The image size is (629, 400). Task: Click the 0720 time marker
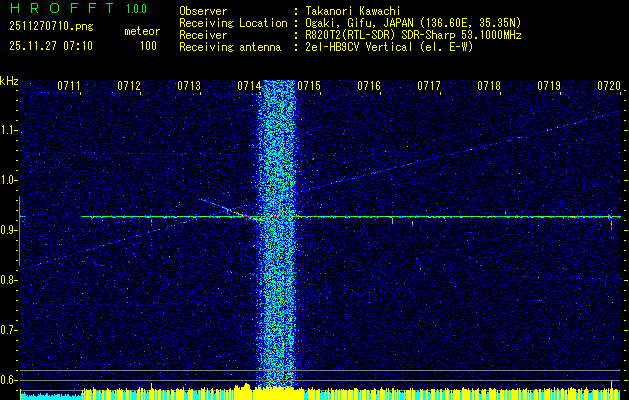click(609, 85)
